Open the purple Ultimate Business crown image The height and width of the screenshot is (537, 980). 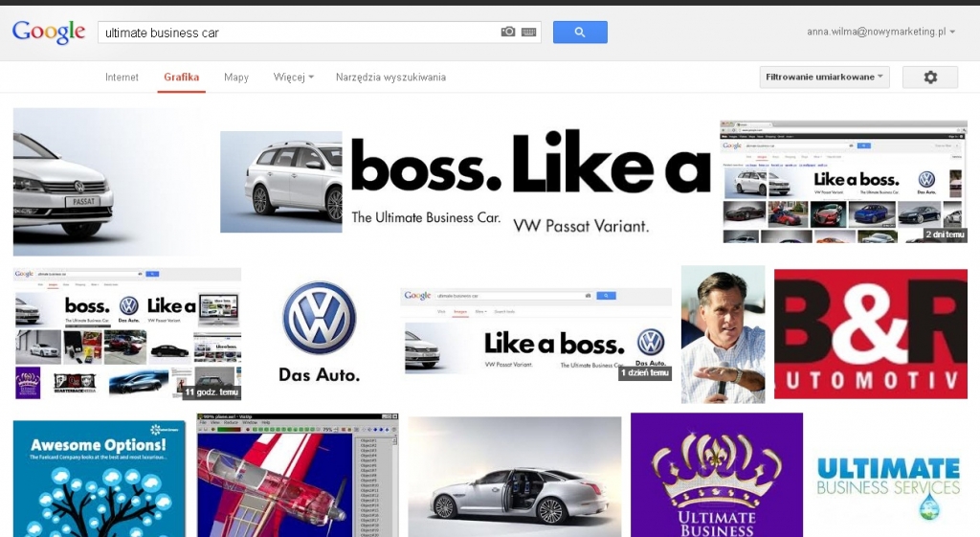[x=716, y=475]
